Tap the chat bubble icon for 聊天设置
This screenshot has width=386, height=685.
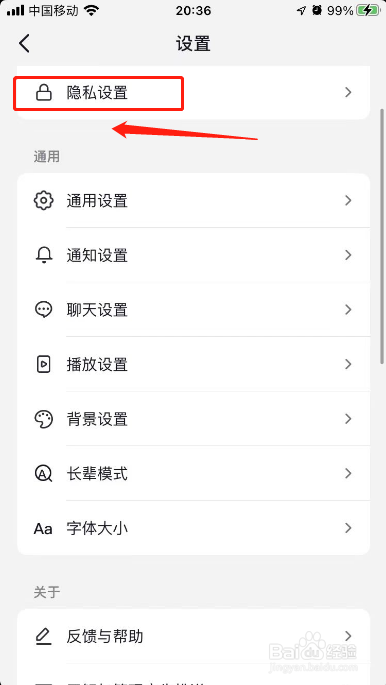[x=44, y=310]
